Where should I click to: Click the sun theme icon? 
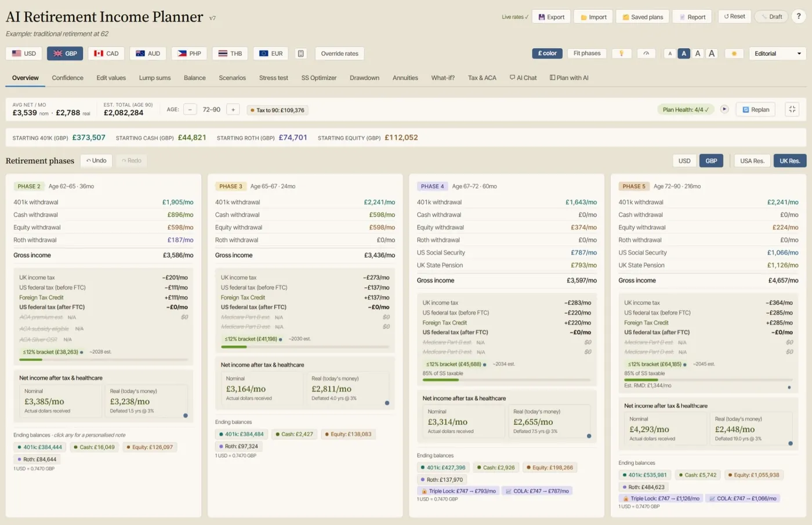coord(734,53)
